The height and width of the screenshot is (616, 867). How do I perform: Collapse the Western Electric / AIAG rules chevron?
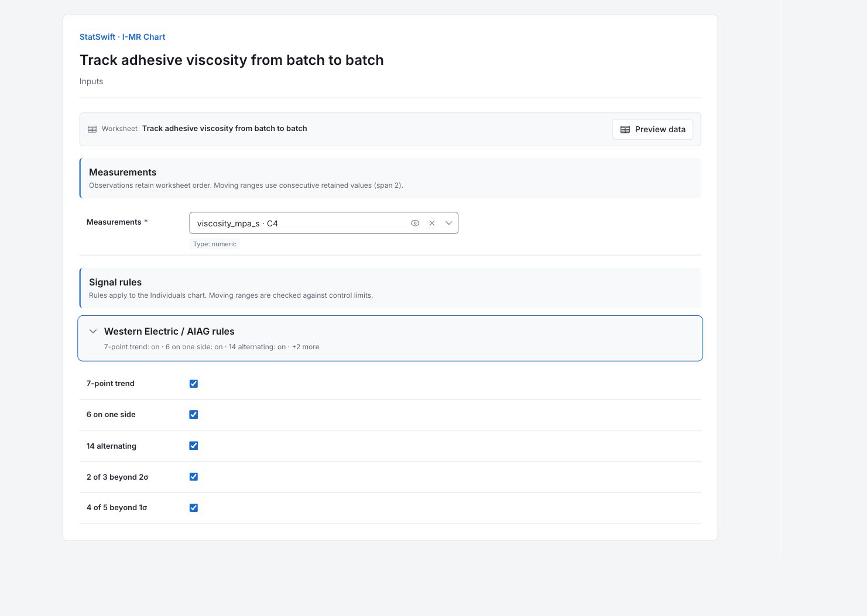pyautogui.click(x=93, y=331)
